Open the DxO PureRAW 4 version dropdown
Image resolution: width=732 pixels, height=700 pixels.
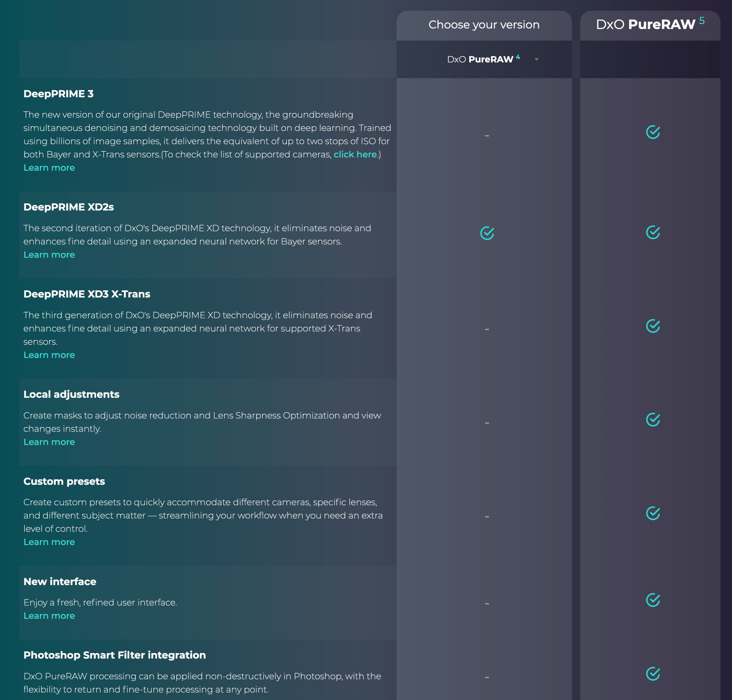tap(483, 59)
